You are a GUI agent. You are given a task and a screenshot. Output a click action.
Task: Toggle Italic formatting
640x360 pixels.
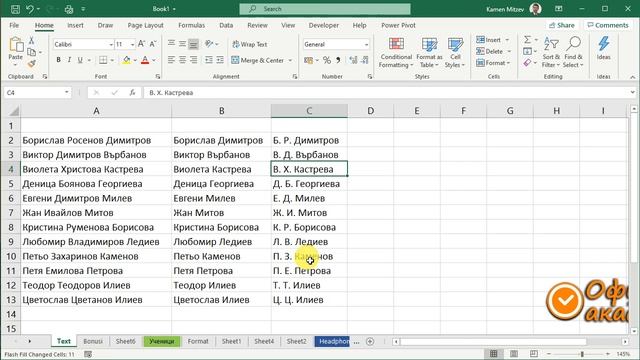point(69,60)
